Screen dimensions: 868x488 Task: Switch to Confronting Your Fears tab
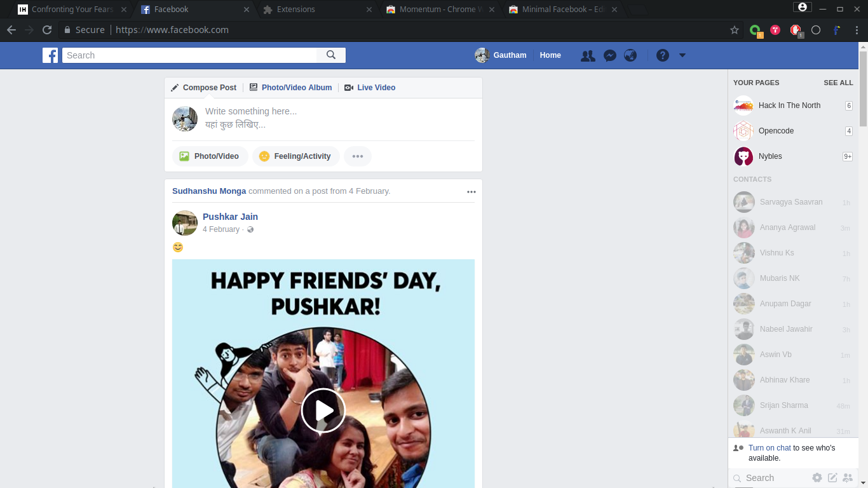72,10
